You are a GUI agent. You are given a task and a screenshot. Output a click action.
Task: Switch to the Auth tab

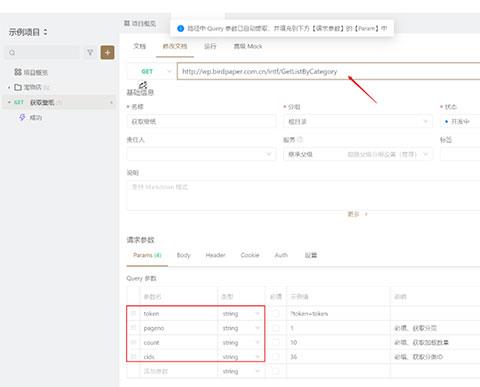(281, 255)
